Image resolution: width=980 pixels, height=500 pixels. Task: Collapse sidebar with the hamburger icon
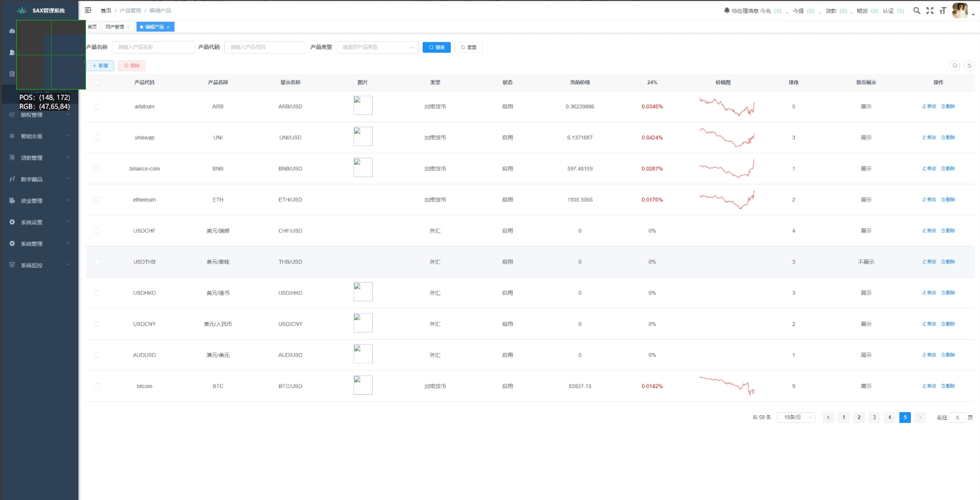click(x=88, y=10)
